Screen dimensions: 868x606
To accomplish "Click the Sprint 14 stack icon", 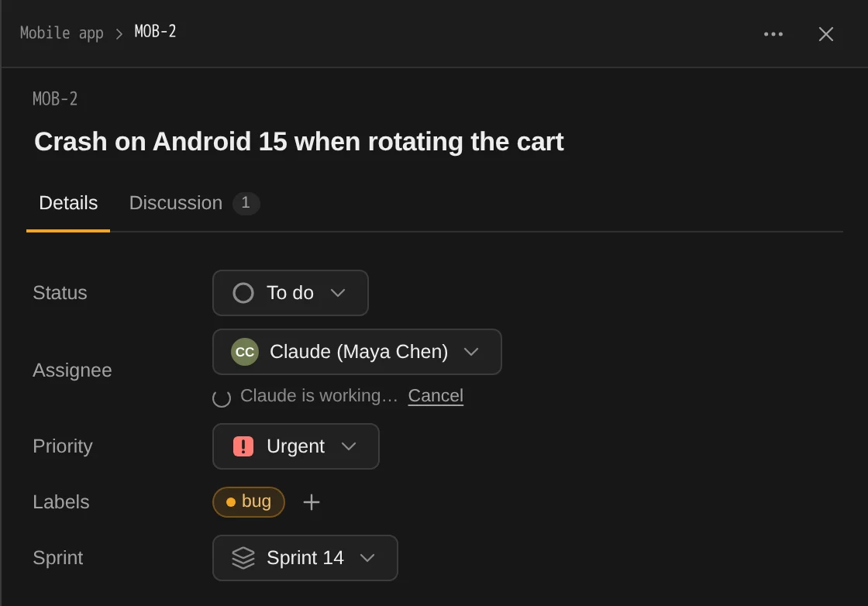I will (x=243, y=558).
